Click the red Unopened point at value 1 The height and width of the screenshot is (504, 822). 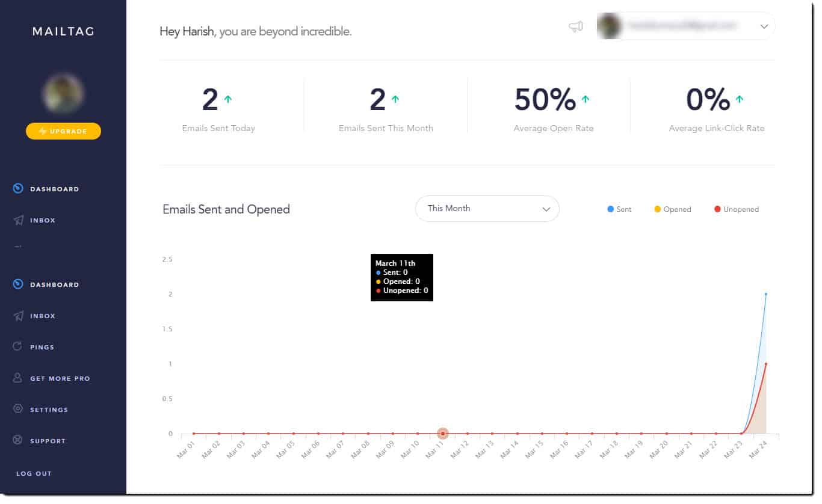click(766, 364)
